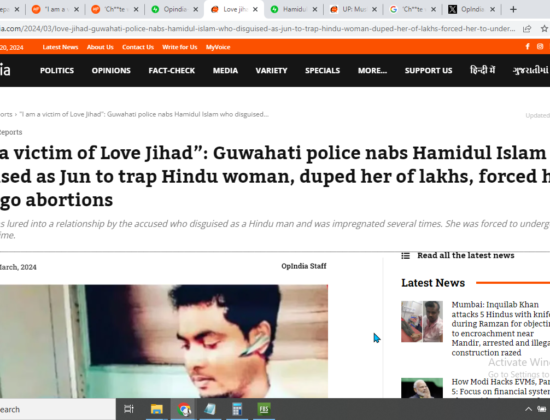This screenshot has height=420, width=550.
Task: Switch to the UP: Mus tab
Action: (x=349, y=9)
